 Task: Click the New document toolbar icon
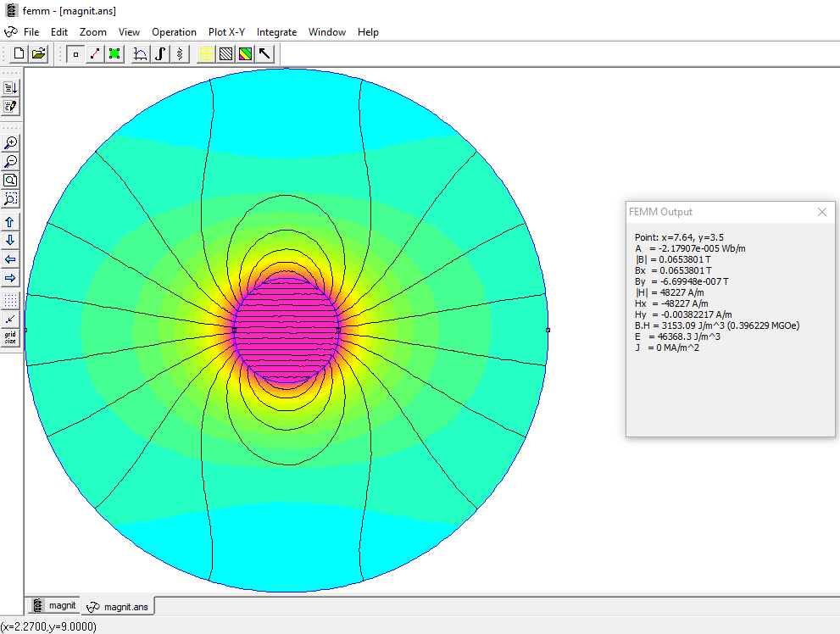point(19,54)
